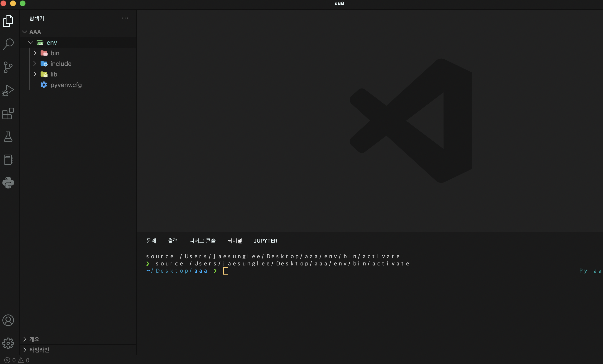Screen dimensions: 603x364
Task: Open the Python extension view icon
Action: click(x=8, y=183)
